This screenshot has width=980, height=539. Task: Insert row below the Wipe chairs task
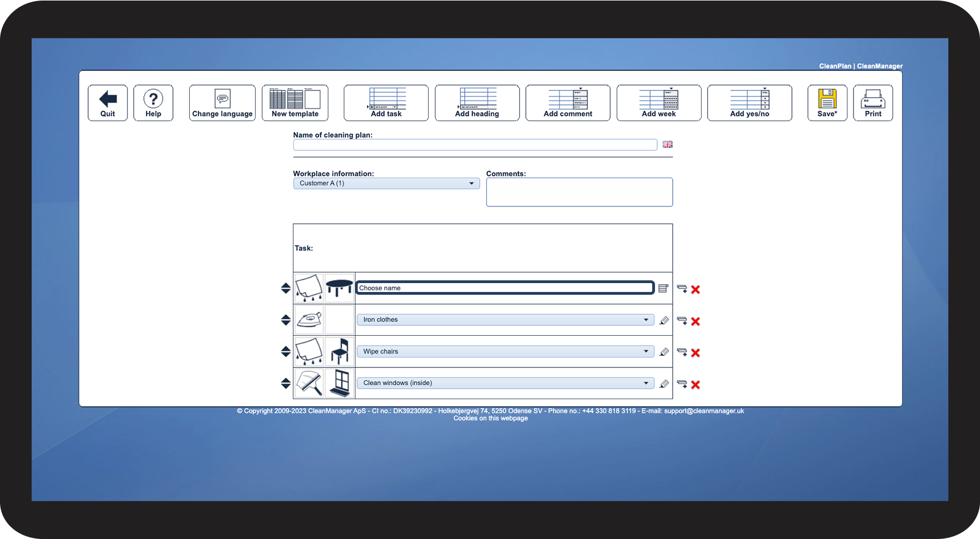pyautogui.click(x=682, y=352)
